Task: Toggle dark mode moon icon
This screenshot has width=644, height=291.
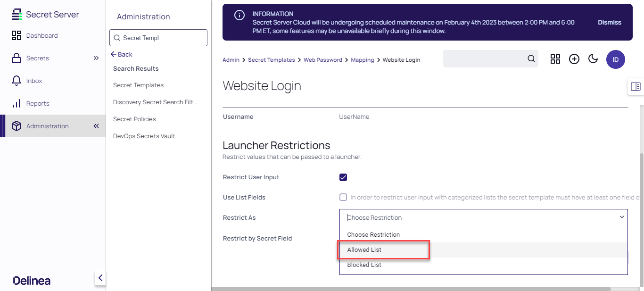Action: click(x=593, y=59)
